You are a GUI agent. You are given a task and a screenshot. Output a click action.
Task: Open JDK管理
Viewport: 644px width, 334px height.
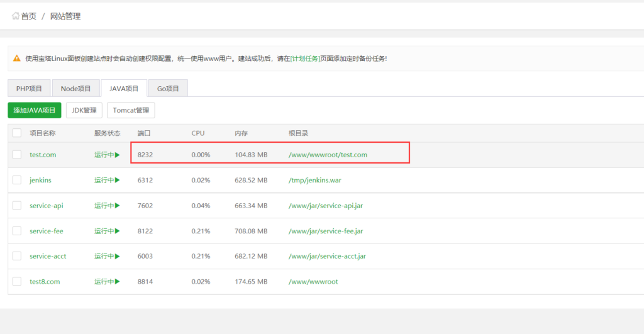coord(84,110)
